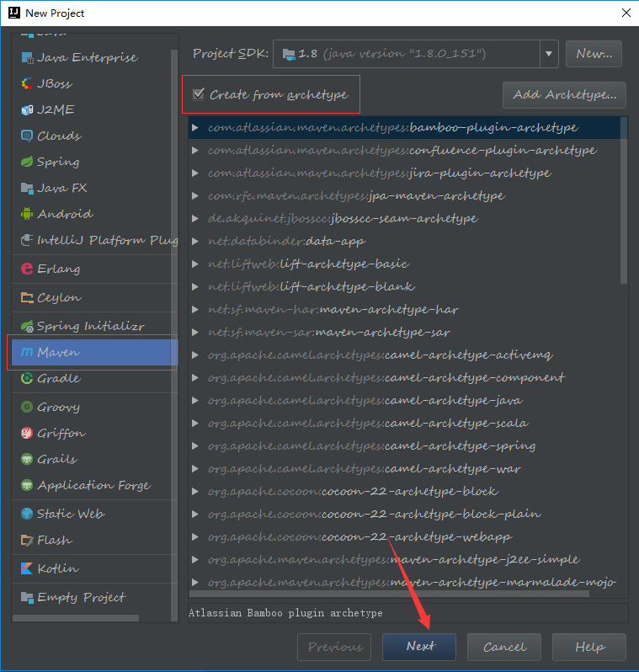639x672 pixels.
Task: Expand camel-archetype-activemq node
Action: point(195,355)
